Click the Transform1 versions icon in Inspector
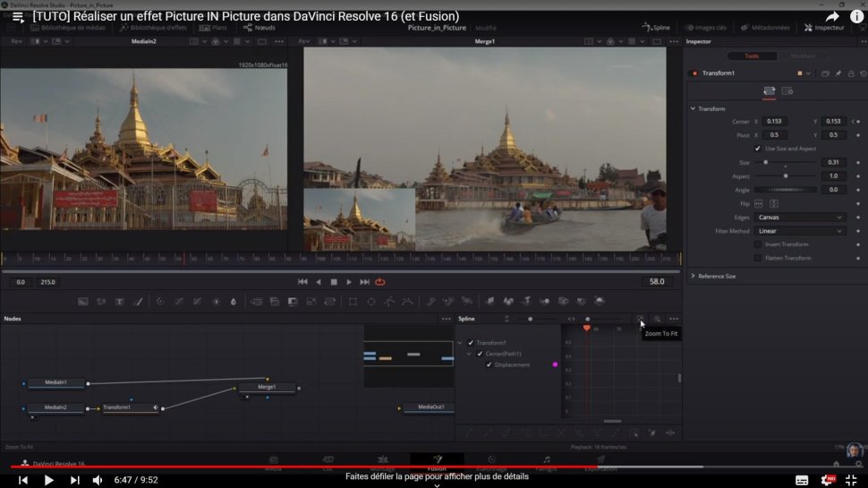Viewport: 868px width, 488px height. tap(825, 73)
